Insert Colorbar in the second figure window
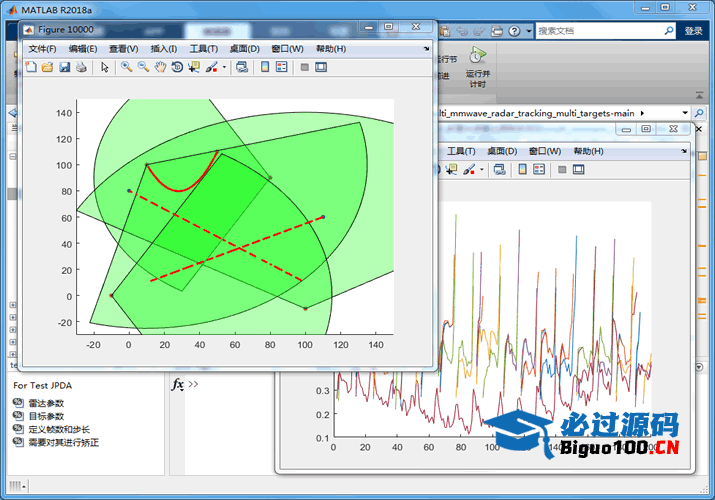This screenshot has height=500, width=715. click(523, 170)
